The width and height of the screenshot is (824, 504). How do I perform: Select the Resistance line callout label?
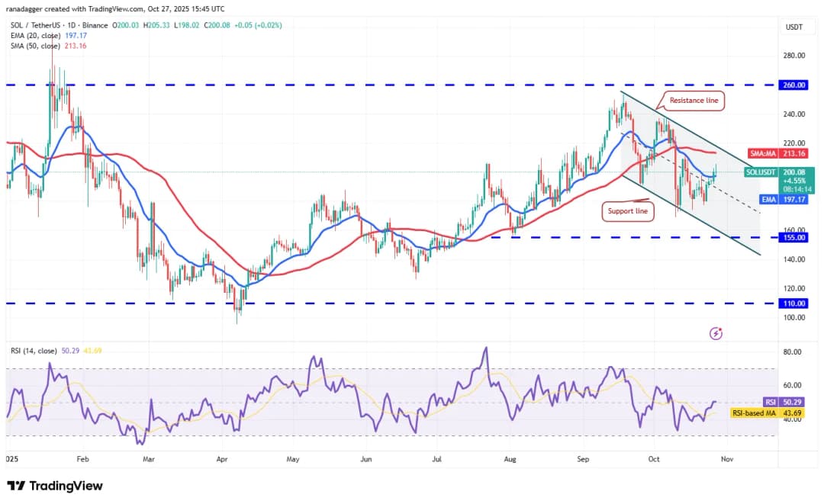pyautogui.click(x=693, y=101)
